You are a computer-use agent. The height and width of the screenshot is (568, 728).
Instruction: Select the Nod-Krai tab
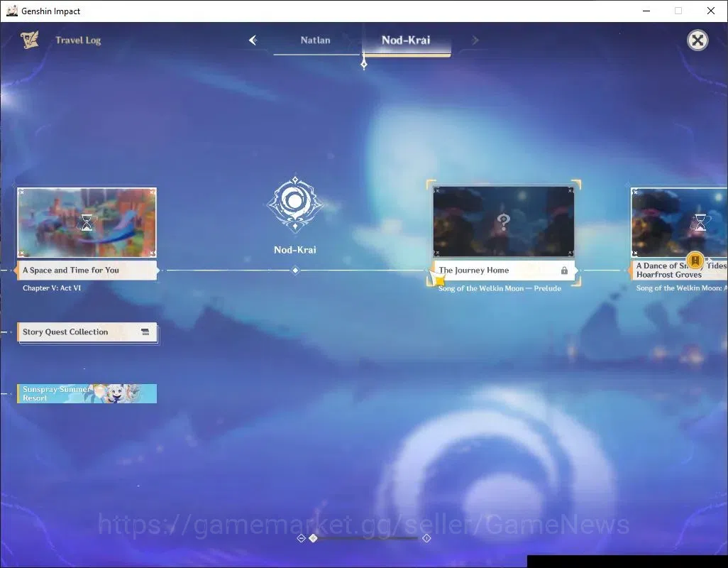406,40
